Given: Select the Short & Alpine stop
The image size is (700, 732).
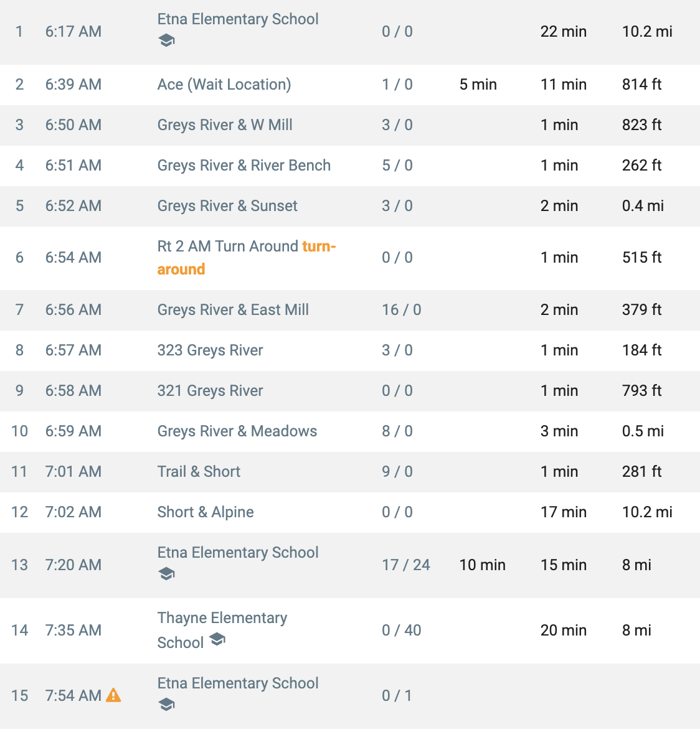Looking at the screenshot, I should point(206,512).
